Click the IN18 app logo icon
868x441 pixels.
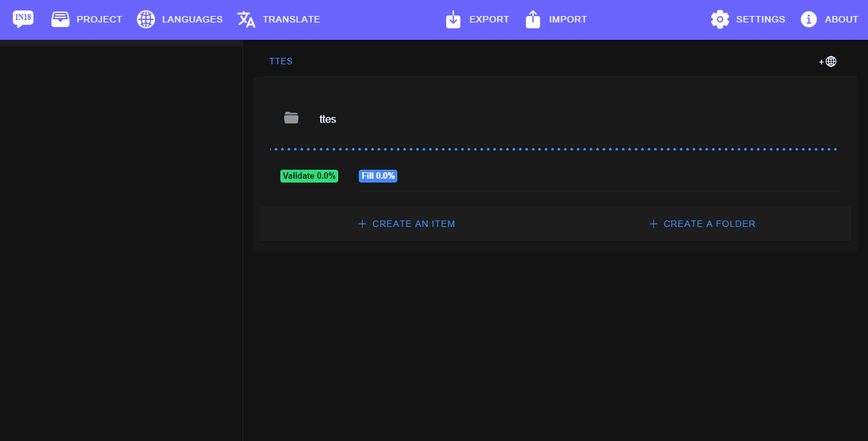coord(23,19)
